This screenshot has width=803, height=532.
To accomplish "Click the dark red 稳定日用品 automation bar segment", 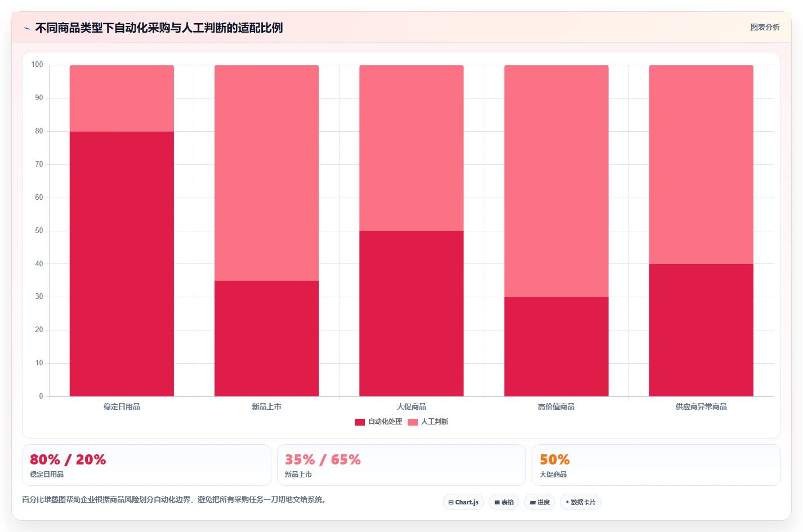I will (x=122, y=264).
